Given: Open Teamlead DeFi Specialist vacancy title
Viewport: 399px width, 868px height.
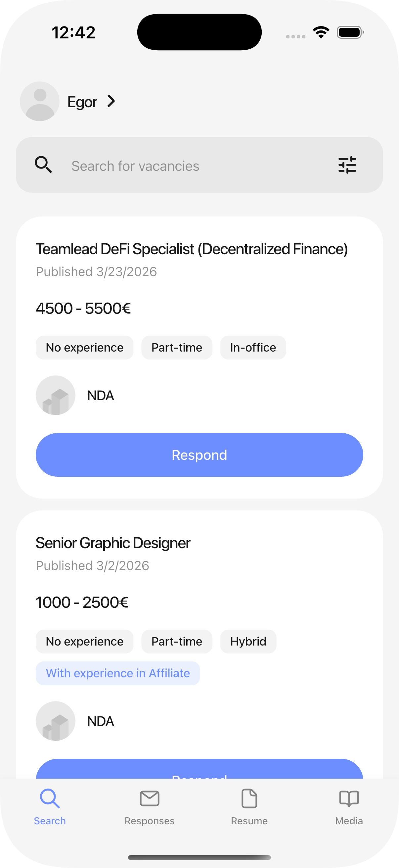Looking at the screenshot, I should tap(192, 249).
